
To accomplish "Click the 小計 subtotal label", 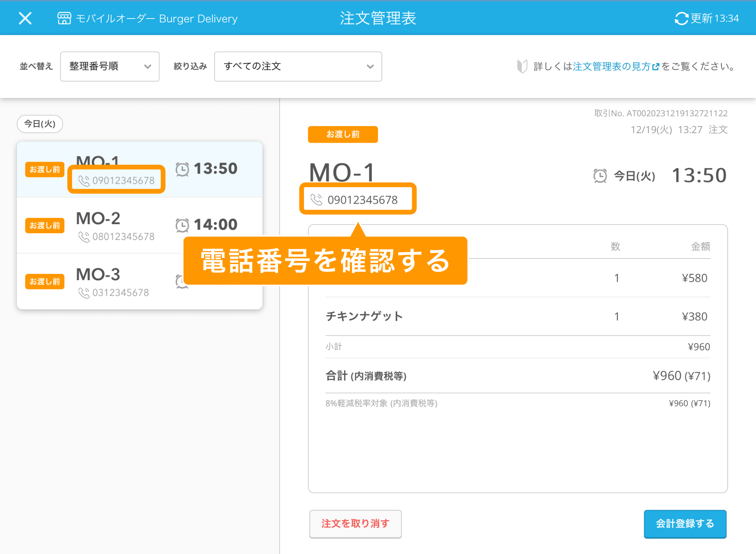I will click(x=334, y=347).
